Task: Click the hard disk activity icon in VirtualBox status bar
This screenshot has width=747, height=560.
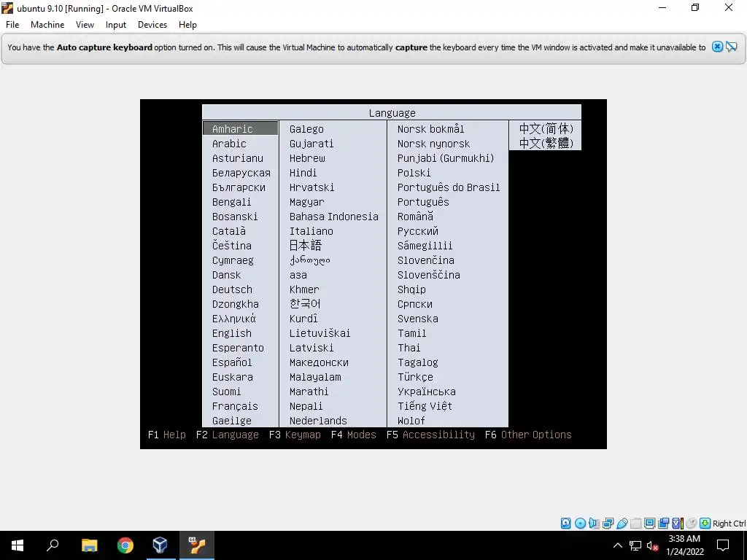Action: click(565, 524)
